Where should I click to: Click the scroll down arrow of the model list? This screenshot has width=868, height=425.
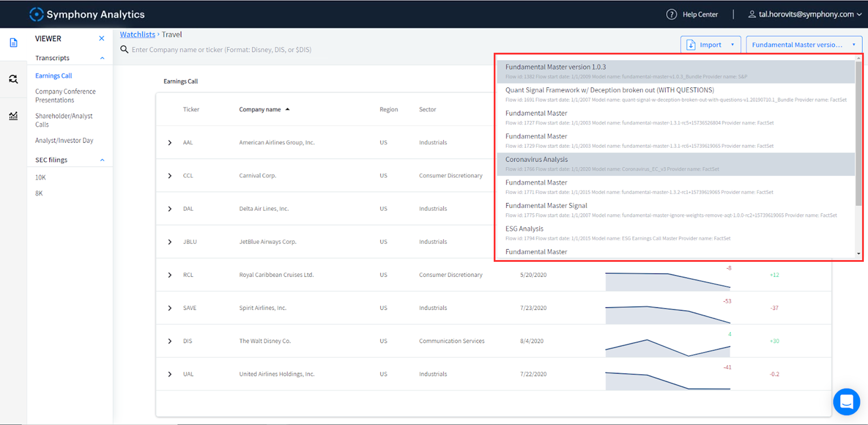point(858,254)
